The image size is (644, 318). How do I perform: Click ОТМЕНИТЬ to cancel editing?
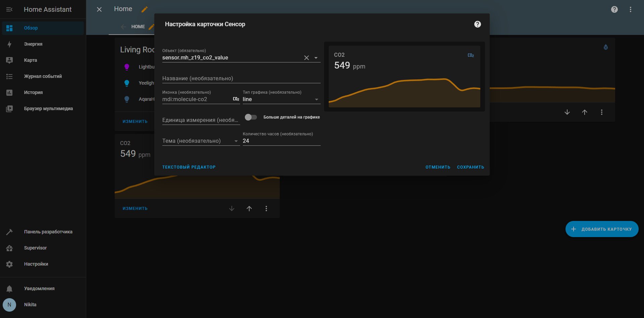pos(438,167)
